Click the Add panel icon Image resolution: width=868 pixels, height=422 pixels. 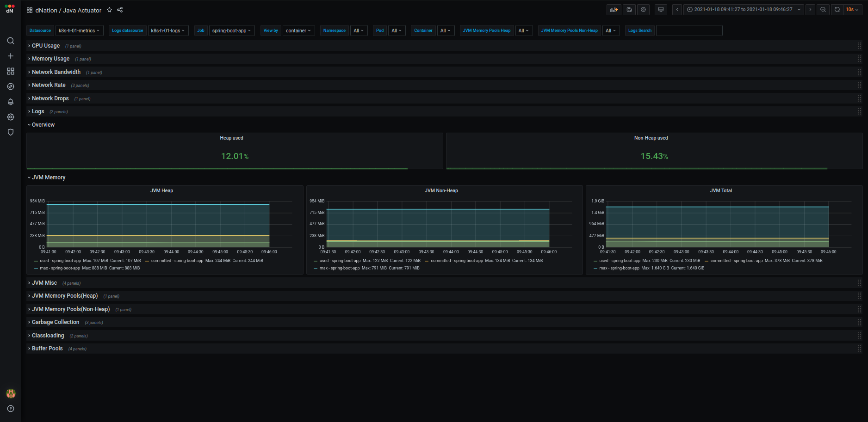coord(614,9)
